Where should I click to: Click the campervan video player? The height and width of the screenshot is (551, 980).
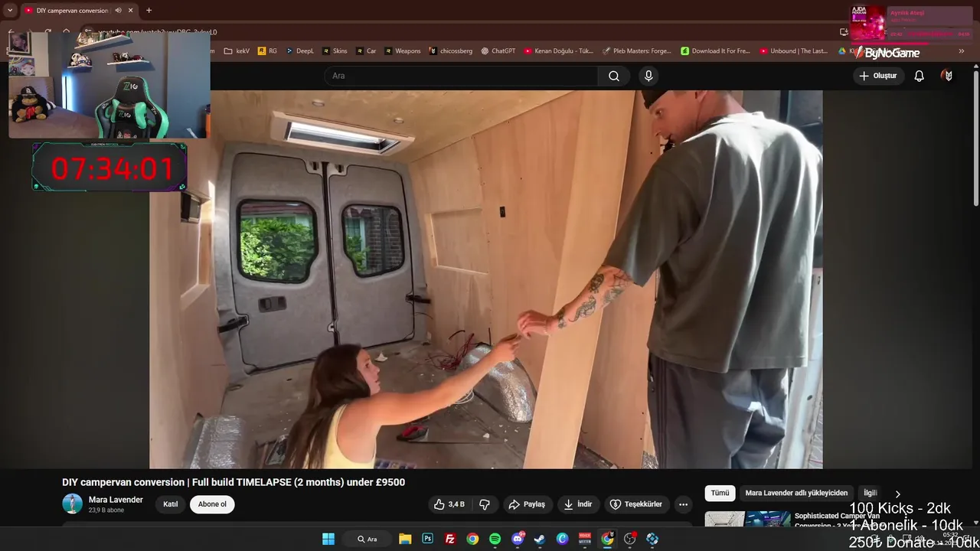(x=486, y=279)
